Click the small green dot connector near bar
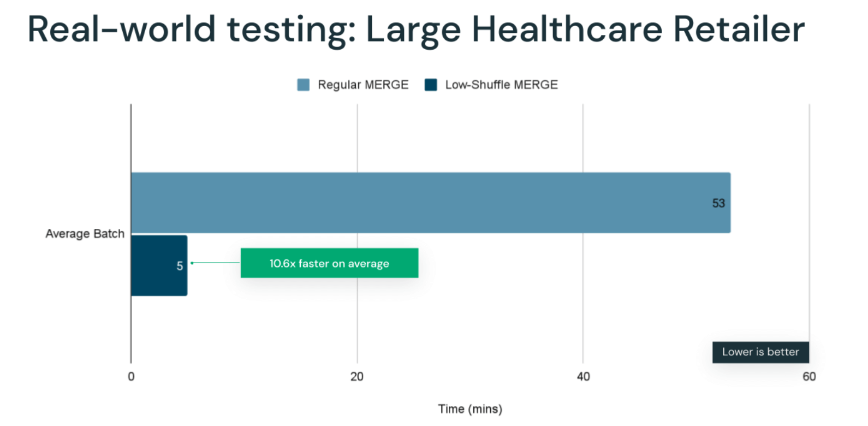Screen dimensions: 868x426 (x=192, y=263)
